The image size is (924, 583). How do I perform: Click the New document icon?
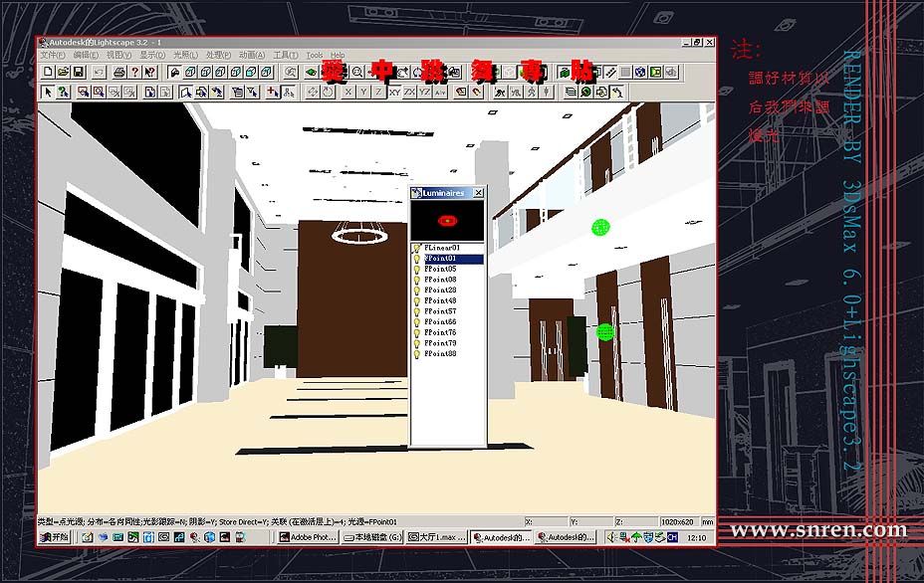49,72
